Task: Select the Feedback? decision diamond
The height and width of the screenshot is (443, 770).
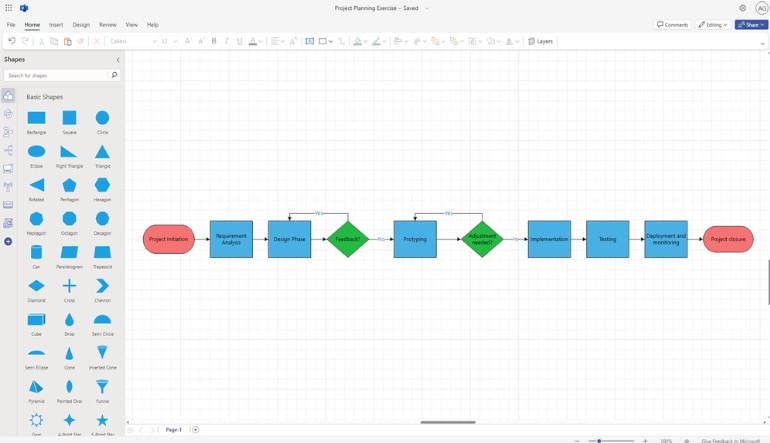Action: [x=348, y=239]
